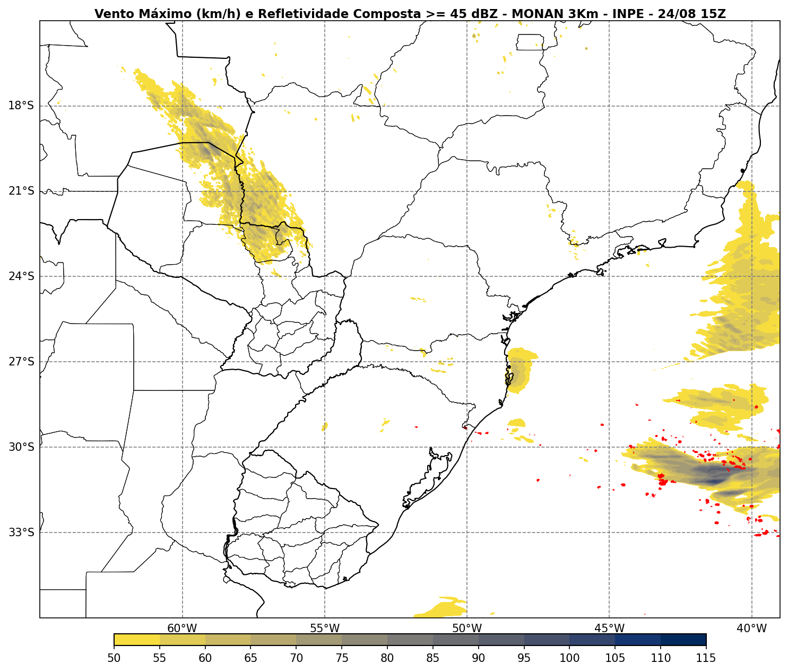Click the colorbar tick label 115
The height and width of the screenshot is (672, 788).
point(706,658)
